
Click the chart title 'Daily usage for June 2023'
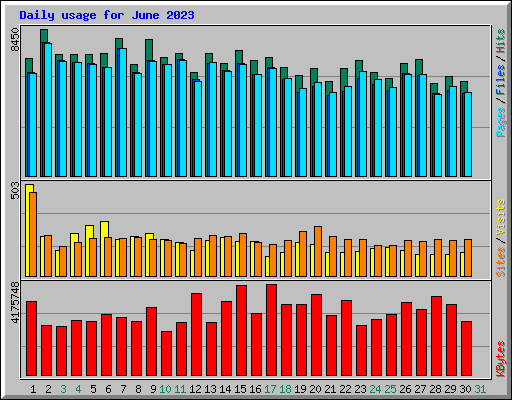pyautogui.click(x=107, y=15)
